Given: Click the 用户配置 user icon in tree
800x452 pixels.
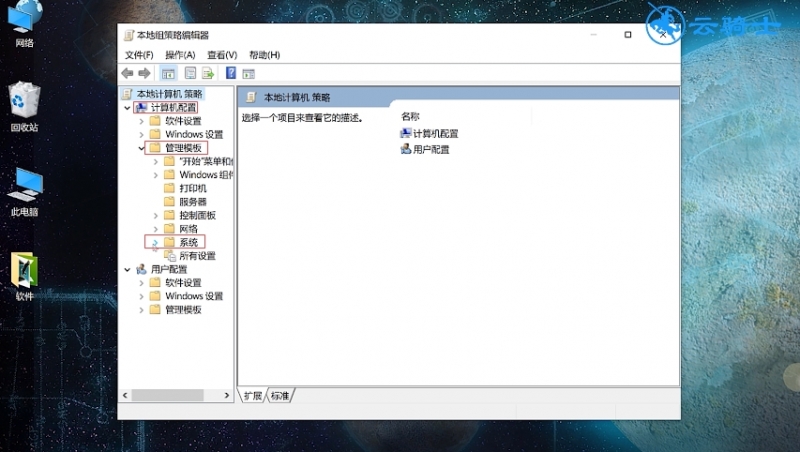Looking at the screenshot, I should pyautogui.click(x=141, y=269).
